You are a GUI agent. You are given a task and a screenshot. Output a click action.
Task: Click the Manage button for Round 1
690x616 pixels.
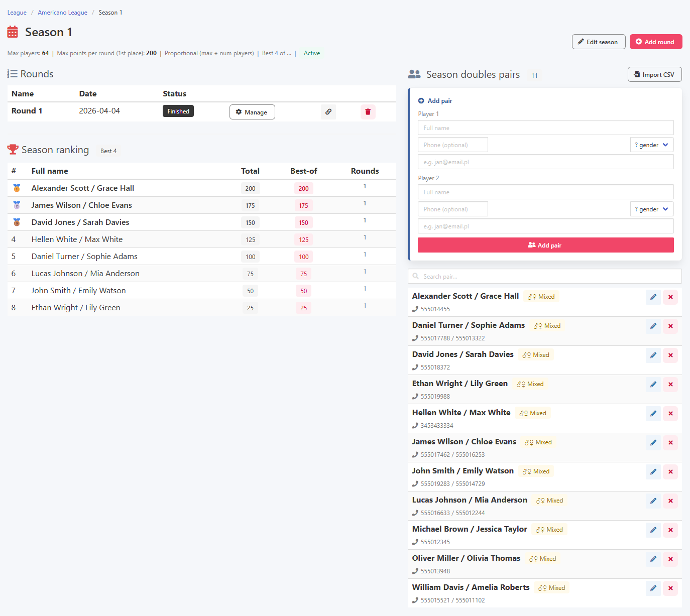click(x=252, y=112)
